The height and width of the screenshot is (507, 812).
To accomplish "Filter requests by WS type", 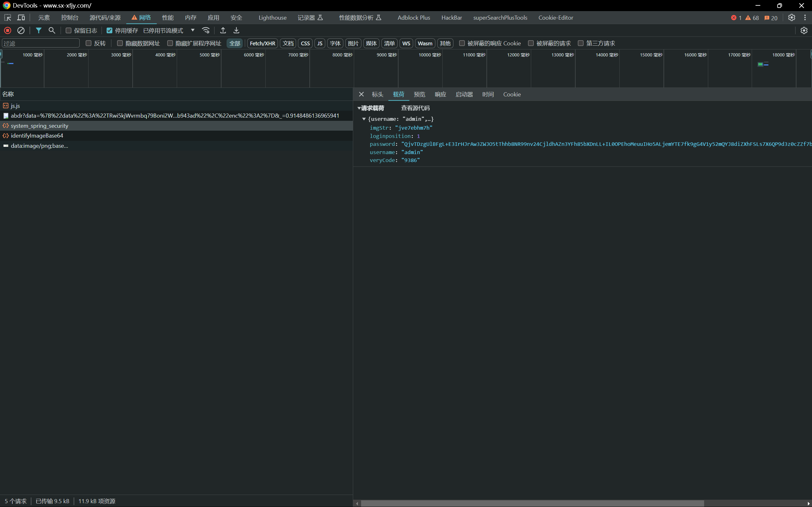I will click(x=406, y=43).
